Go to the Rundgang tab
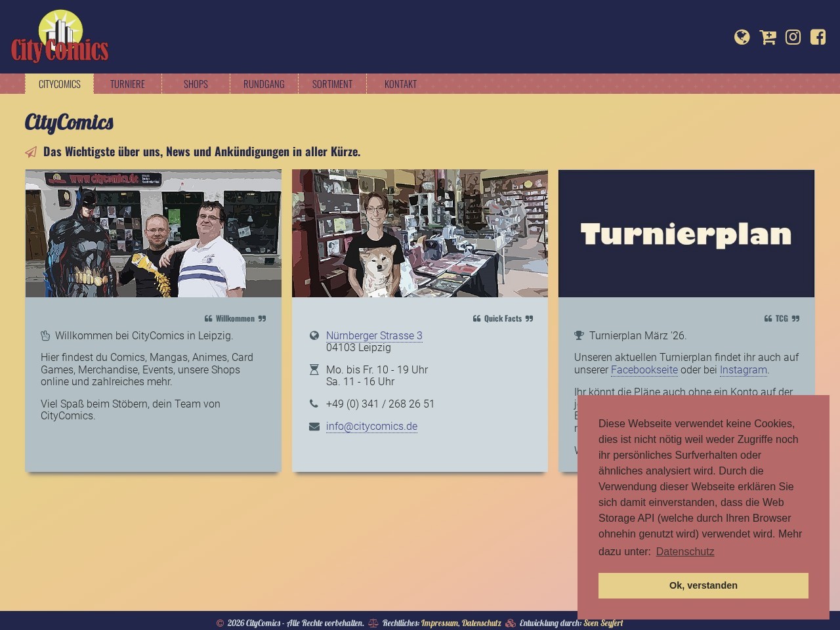This screenshot has width=840, height=630. (x=264, y=84)
